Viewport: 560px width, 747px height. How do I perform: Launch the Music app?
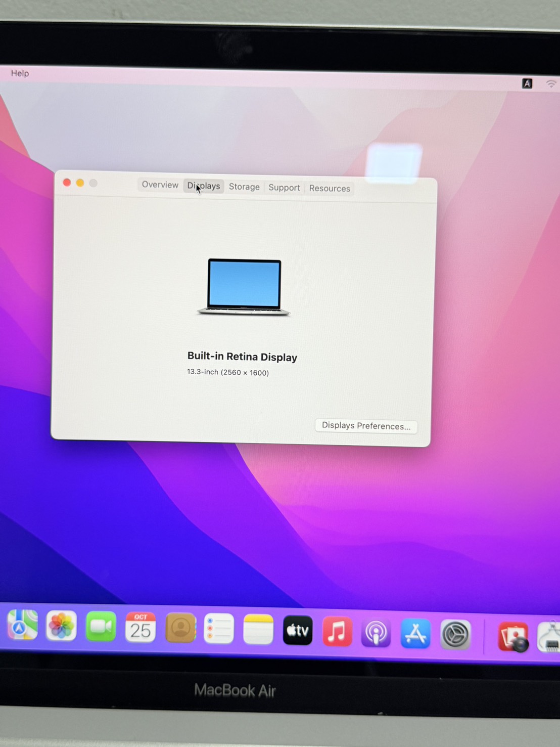tap(337, 631)
